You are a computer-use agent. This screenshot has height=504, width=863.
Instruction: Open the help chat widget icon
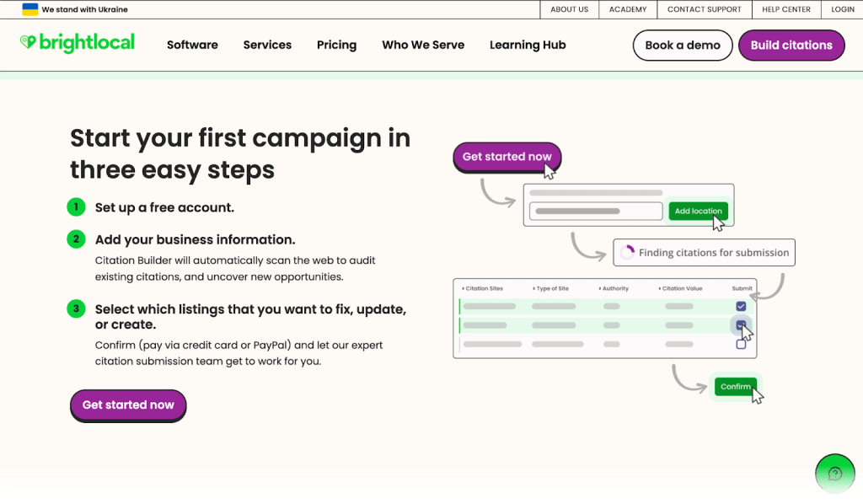(x=834, y=474)
